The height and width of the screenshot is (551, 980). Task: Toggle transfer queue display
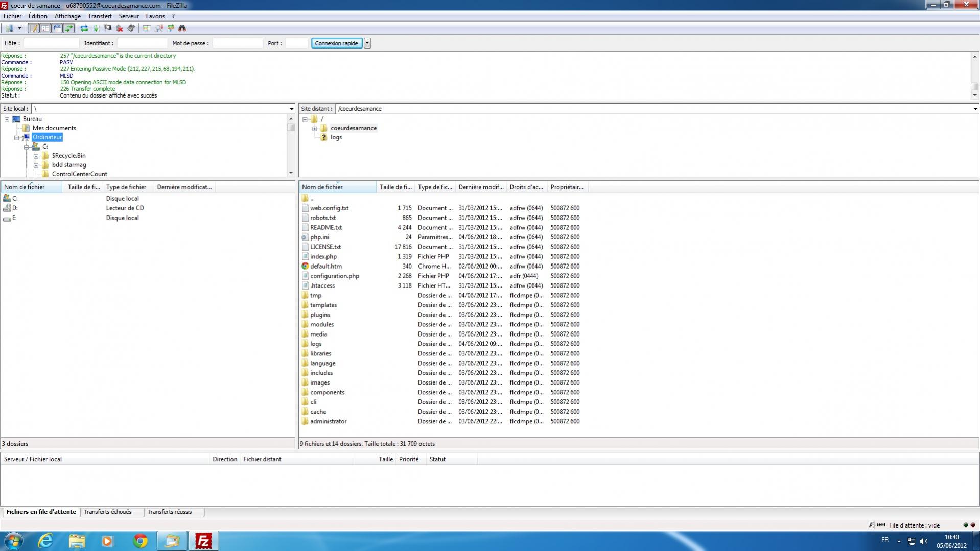pyautogui.click(x=68, y=28)
